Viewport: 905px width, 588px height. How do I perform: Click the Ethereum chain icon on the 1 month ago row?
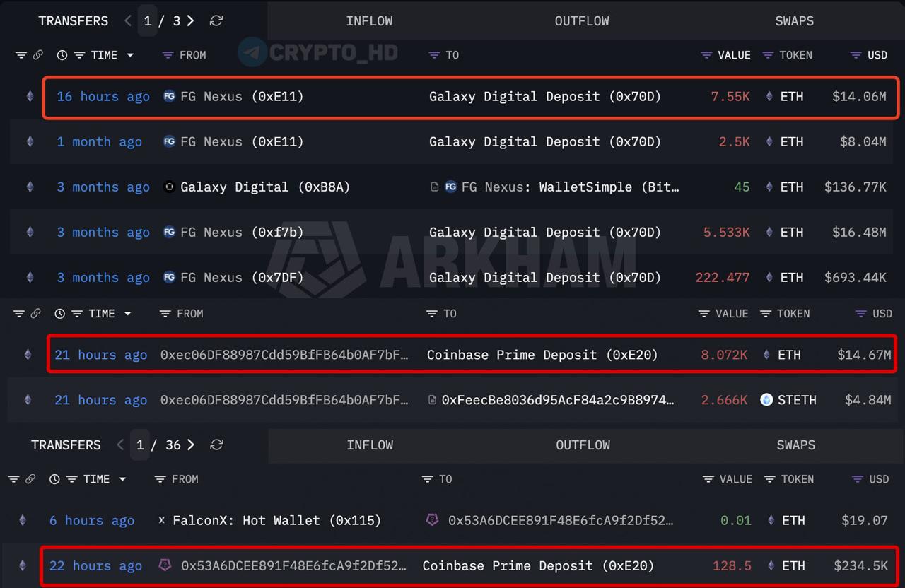(30, 141)
